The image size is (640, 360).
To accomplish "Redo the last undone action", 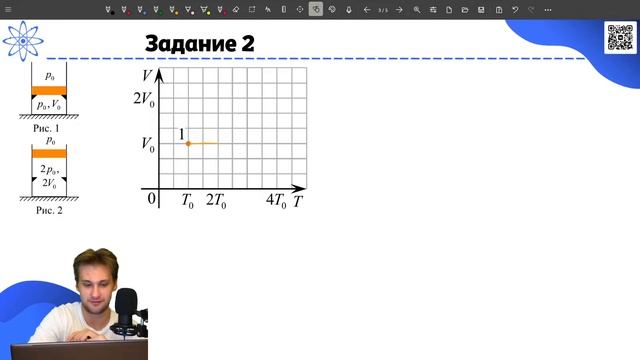I will point(531,10).
